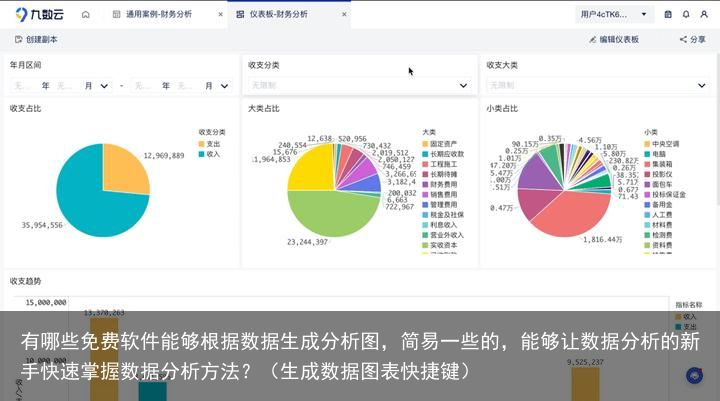
Task: Expand the start month dropdown arrow
Action: pos(104,86)
